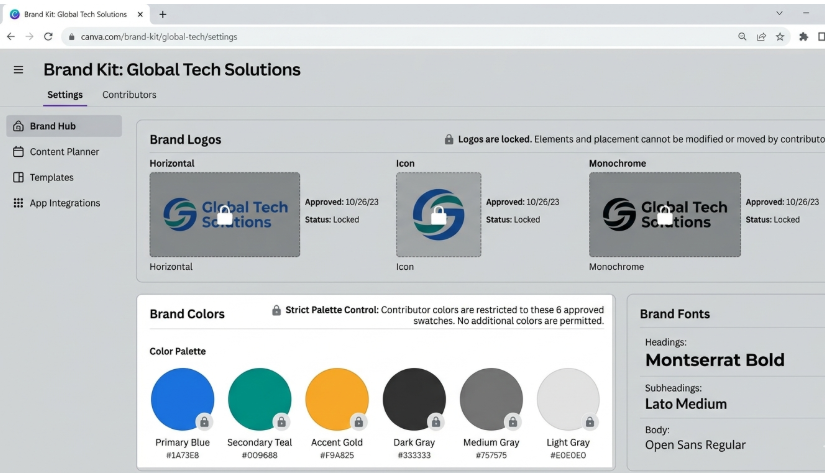Select the Accent Gold color swatch
Screen dimensions: 825x473
(x=337, y=399)
